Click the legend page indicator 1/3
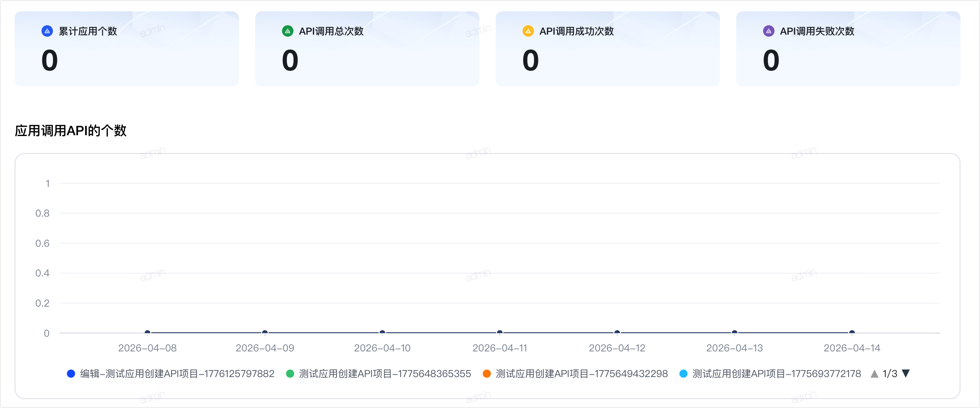The image size is (980, 408). (890, 373)
